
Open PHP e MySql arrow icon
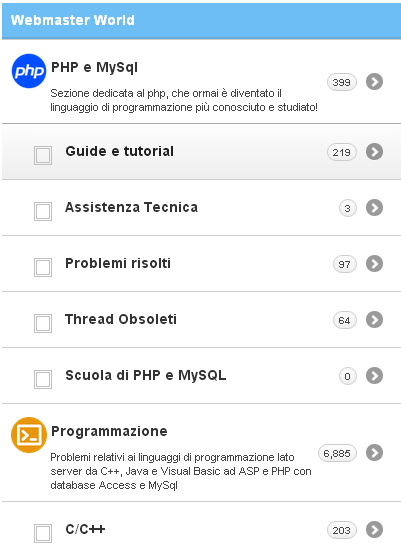point(375,82)
